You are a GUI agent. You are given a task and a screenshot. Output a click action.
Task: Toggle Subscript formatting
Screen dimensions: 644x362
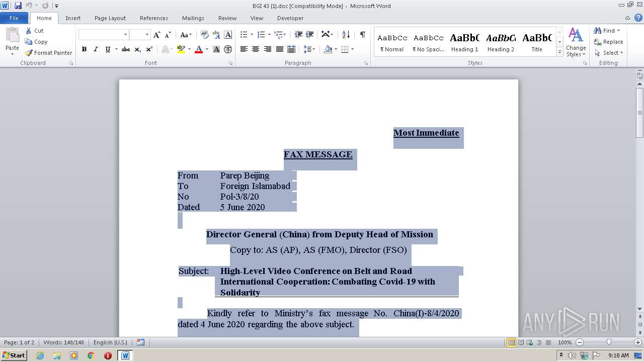point(138,49)
